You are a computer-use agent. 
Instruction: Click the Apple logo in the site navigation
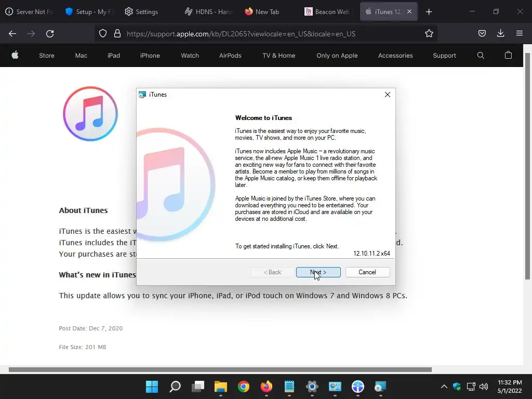click(x=15, y=55)
